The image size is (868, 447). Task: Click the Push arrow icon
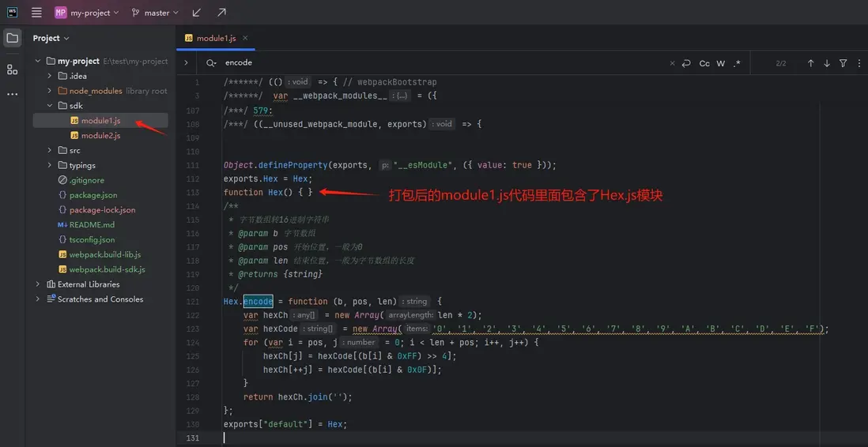[x=221, y=12]
